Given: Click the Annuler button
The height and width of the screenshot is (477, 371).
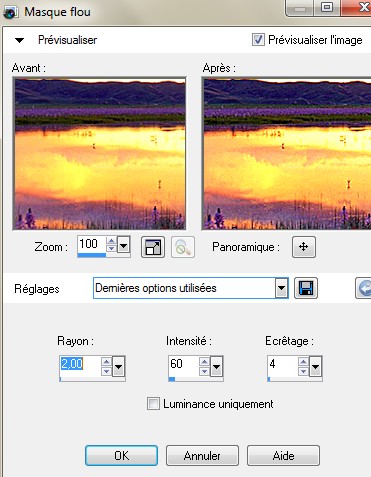Looking at the screenshot, I should click(202, 455).
